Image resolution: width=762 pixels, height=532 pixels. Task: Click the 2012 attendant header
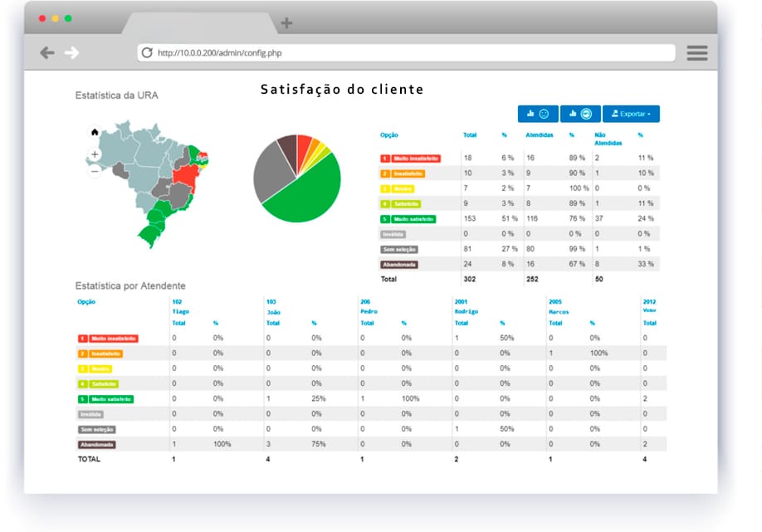649,305
